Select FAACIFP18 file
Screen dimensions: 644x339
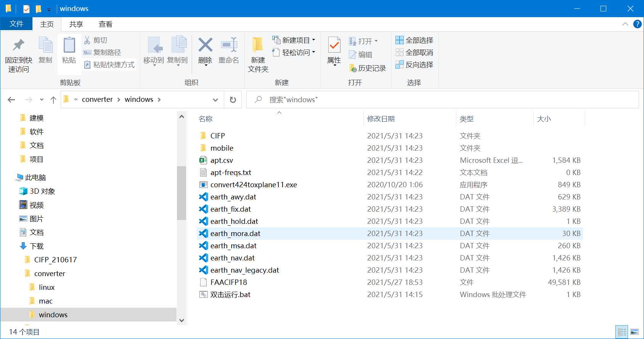point(228,282)
